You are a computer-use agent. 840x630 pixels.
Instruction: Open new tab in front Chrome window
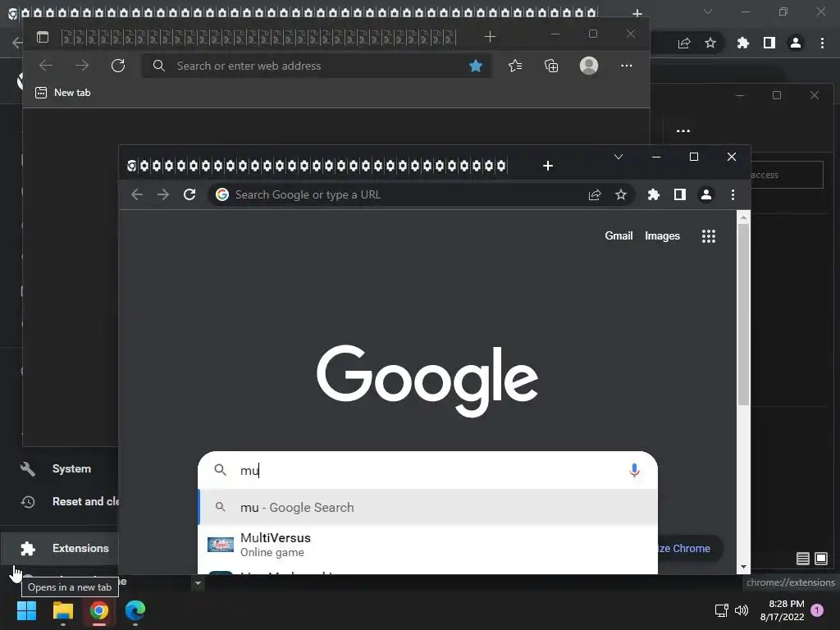(x=547, y=166)
